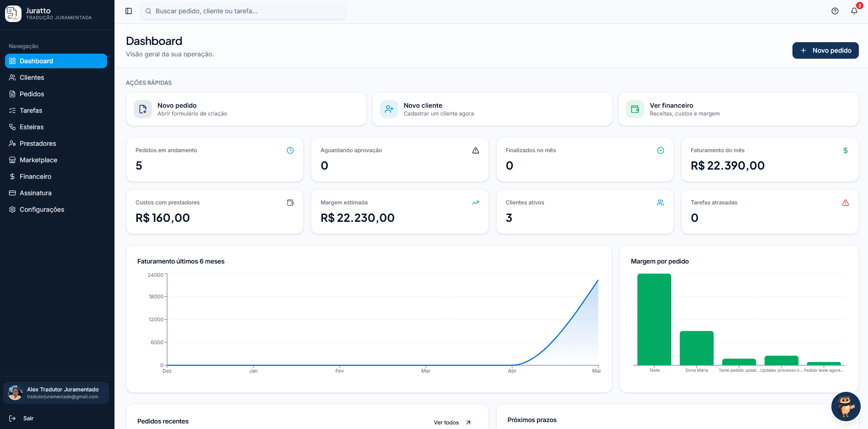The width and height of the screenshot is (868, 429).
Task: Click the Ver financeiro wallet icon
Action: coord(635,109)
